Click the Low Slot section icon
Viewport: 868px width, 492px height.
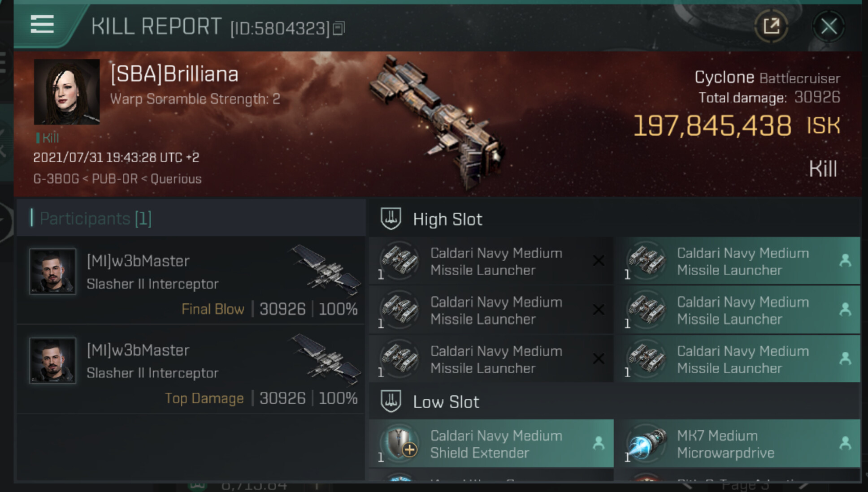coord(391,401)
